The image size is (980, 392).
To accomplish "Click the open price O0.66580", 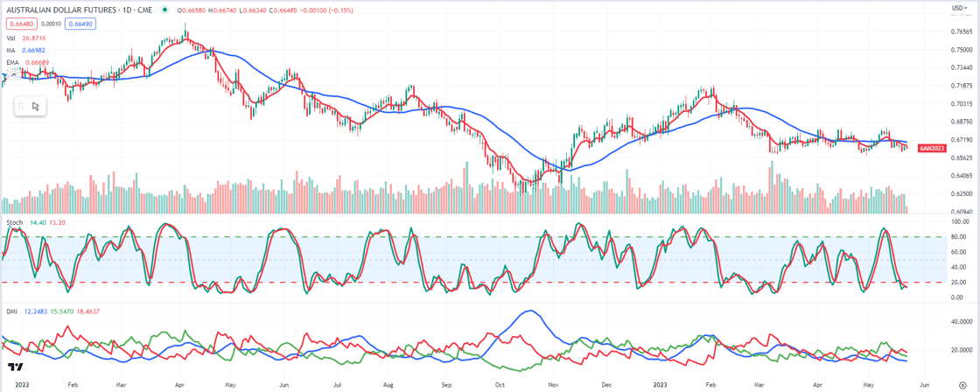I will (190, 10).
